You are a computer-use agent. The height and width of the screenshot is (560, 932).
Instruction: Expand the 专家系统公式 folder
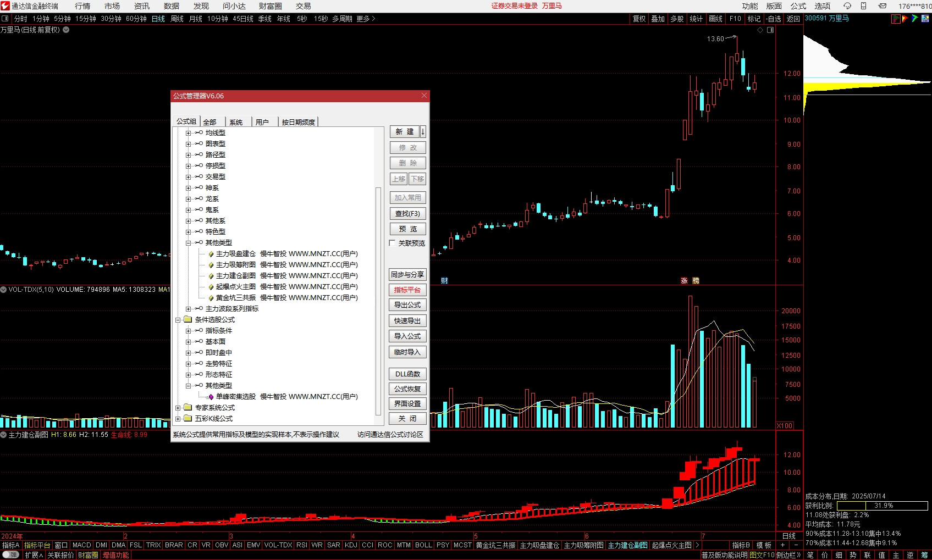coord(178,408)
